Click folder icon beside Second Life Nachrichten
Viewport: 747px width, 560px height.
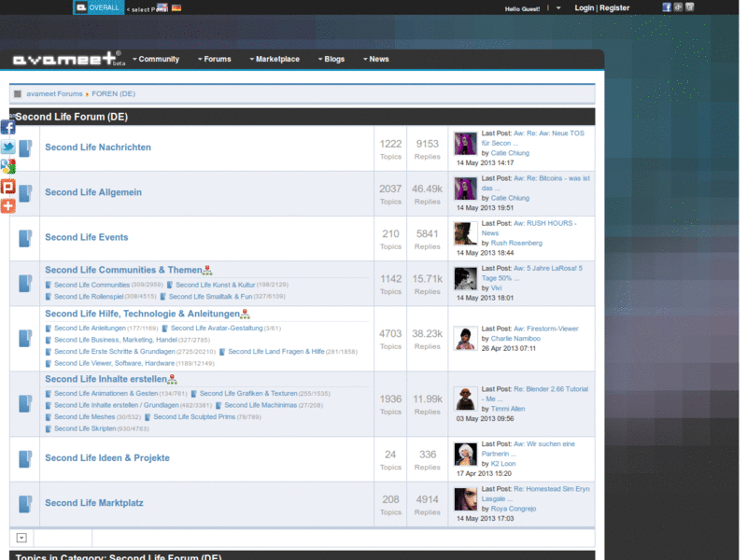tap(25, 148)
